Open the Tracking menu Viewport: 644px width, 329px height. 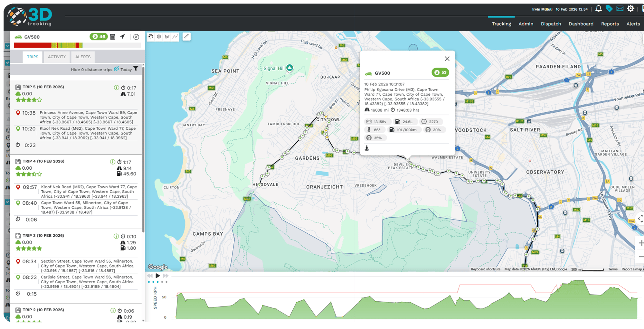pos(501,24)
